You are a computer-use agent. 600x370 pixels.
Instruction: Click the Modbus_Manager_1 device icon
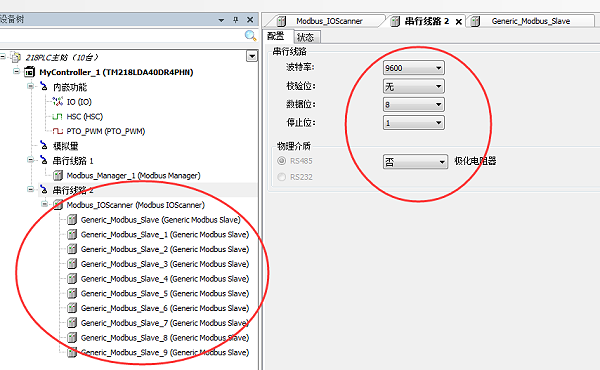click(58, 176)
